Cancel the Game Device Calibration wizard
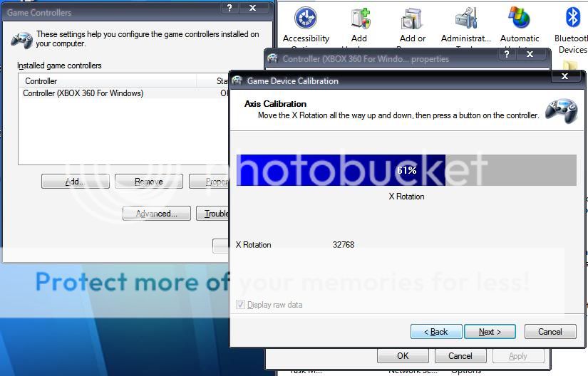 tap(550, 331)
